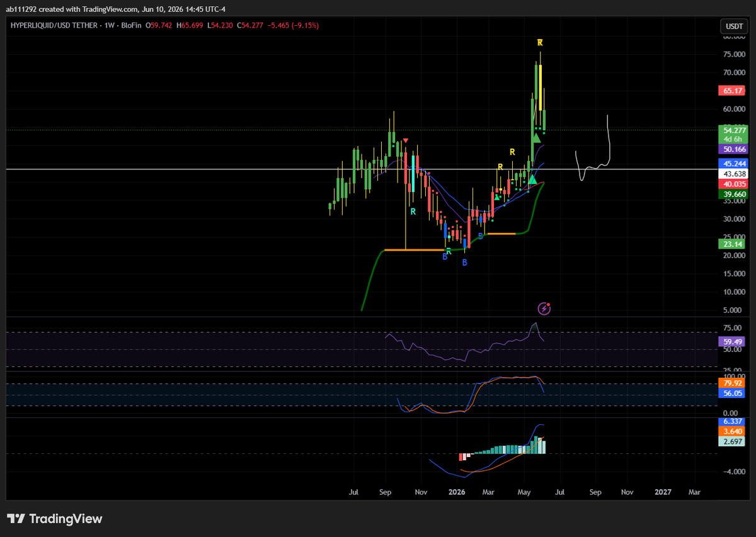The height and width of the screenshot is (537, 756).
Task: Click the 60.000 price axis tick
Action: click(x=735, y=109)
